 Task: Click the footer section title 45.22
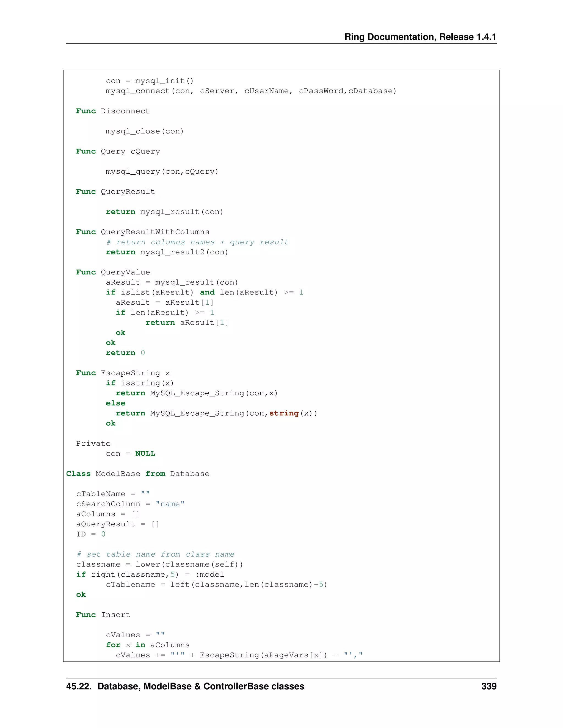(x=185, y=686)
